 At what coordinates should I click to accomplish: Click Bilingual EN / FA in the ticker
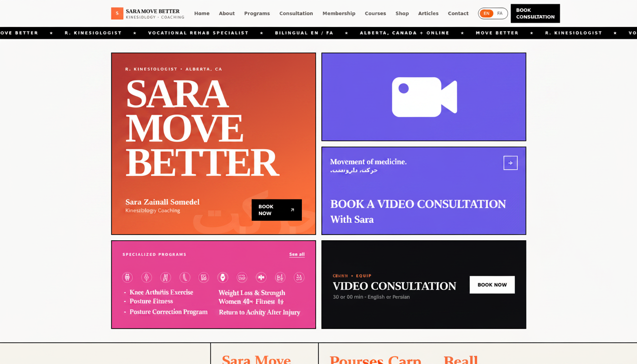click(x=304, y=33)
